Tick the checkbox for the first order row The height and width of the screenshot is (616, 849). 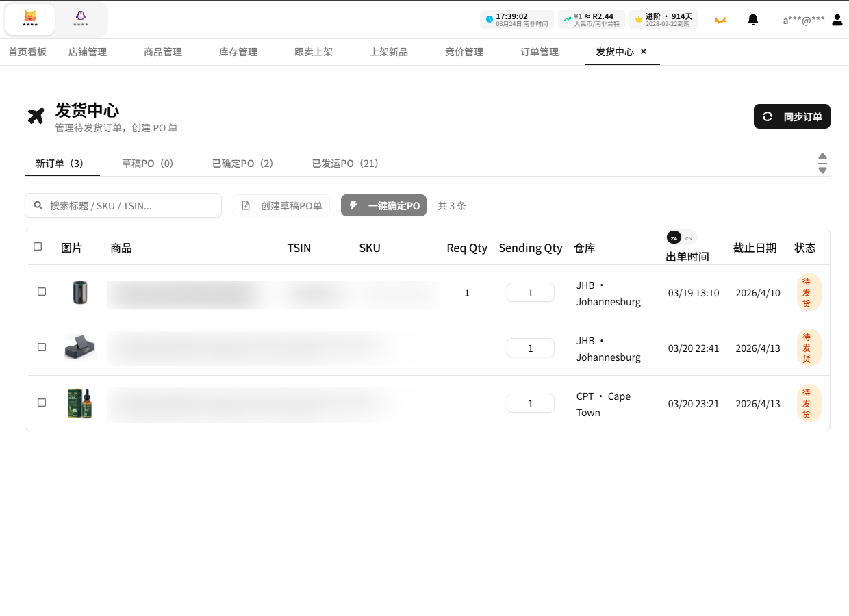[x=41, y=292]
